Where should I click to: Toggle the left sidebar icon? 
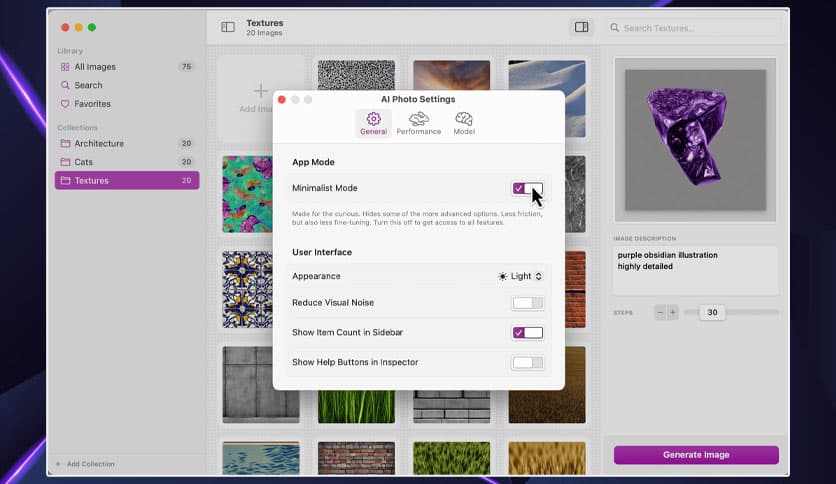pyautogui.click(x=228, y=27)
